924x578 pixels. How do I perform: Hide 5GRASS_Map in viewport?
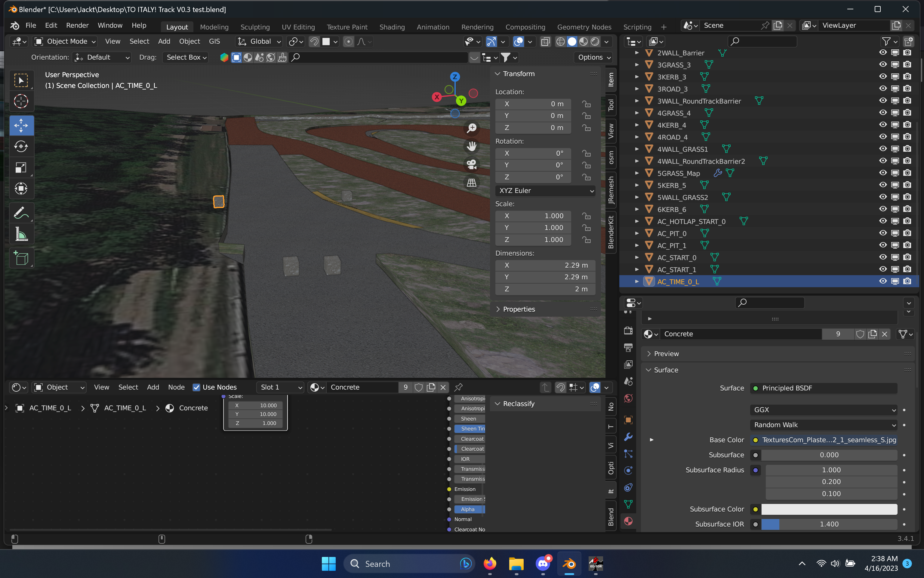pos(883,173)
